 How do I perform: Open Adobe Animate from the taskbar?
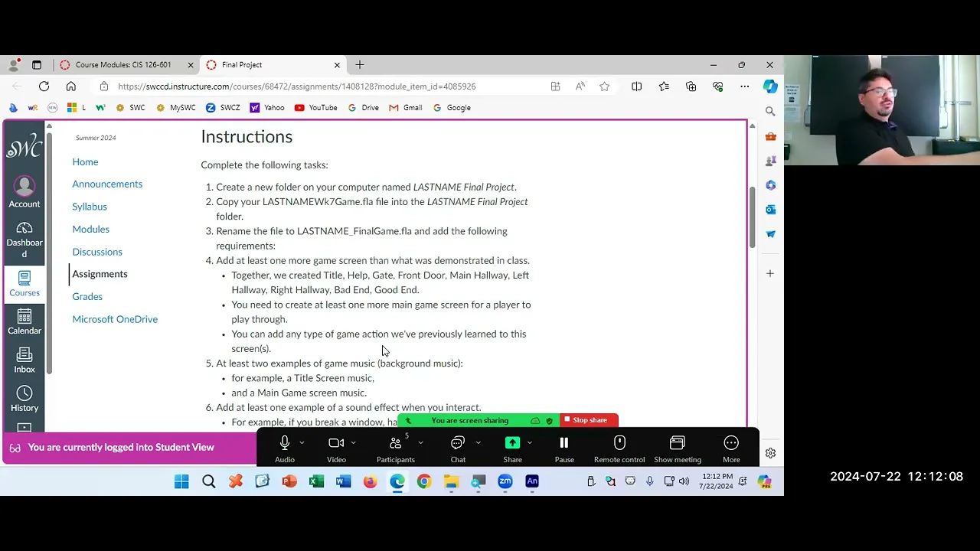point(532,481)
